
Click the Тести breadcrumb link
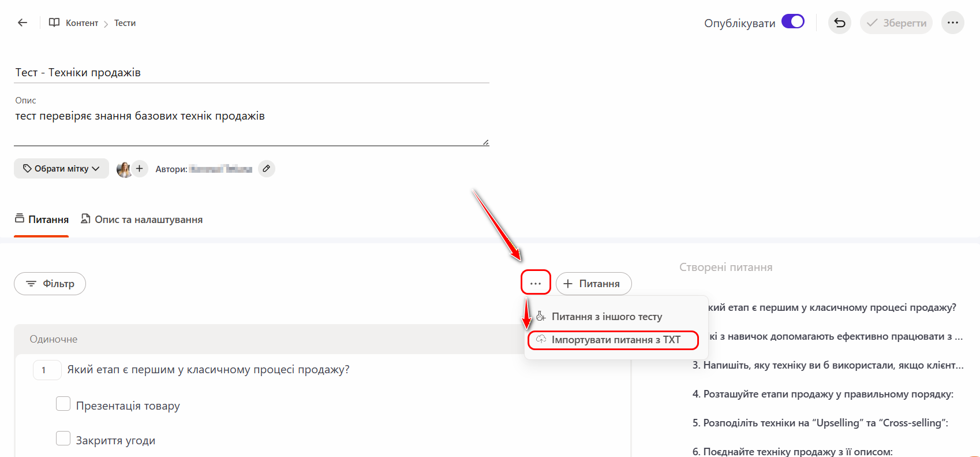125,23
